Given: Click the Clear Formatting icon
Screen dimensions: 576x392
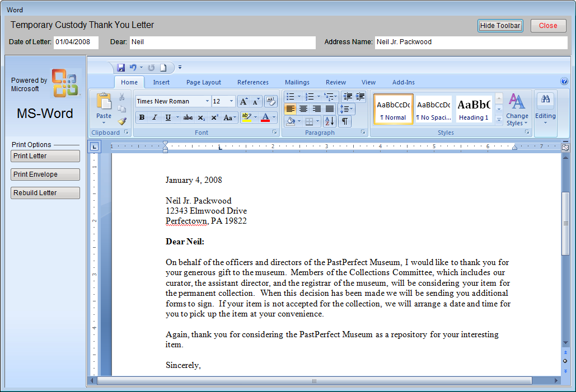Looking at the screenshot, I should coord(271,101).
